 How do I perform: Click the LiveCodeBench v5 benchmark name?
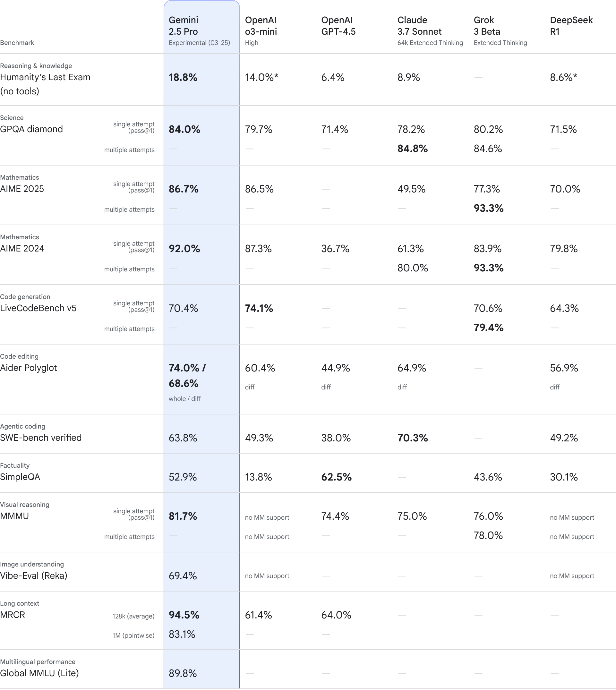tap(38, 308)
